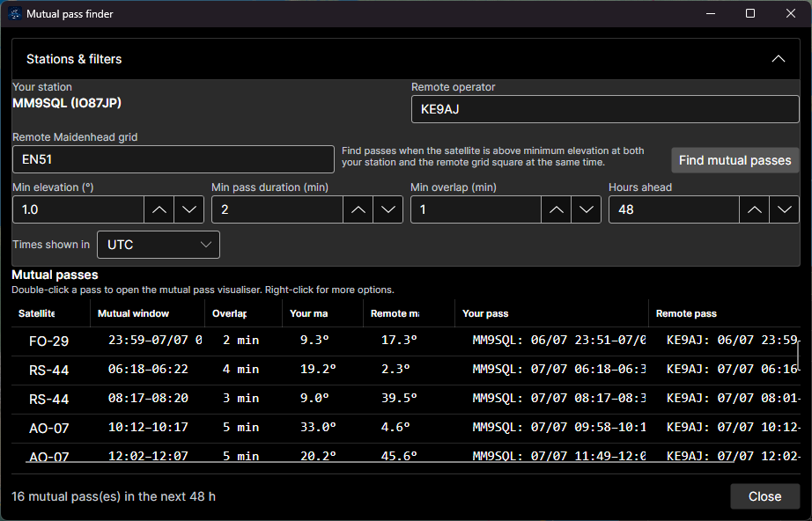Viewport: 812px width, 521px height.
Task: Open the Times shown in UTC dropdown
Action: pos(159,245)
